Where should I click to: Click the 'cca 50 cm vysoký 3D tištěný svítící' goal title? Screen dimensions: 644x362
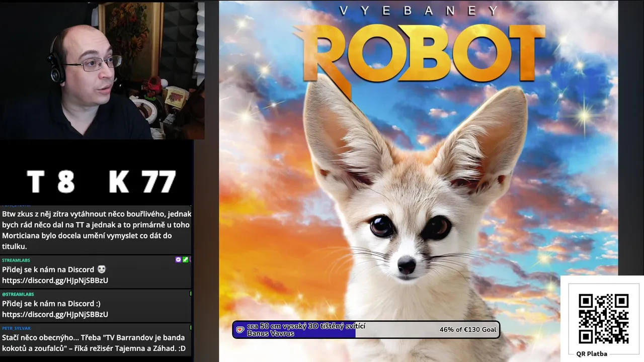click(306, 326)
